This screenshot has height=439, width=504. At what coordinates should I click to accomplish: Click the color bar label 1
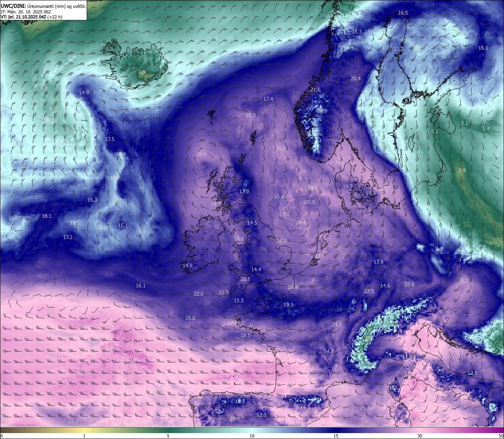(x=84, y=436)
